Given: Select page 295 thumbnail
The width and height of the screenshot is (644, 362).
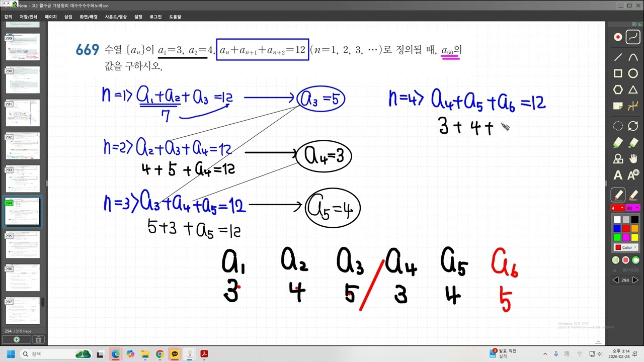Looking at the screenshot, I should [x=23, y=245].
